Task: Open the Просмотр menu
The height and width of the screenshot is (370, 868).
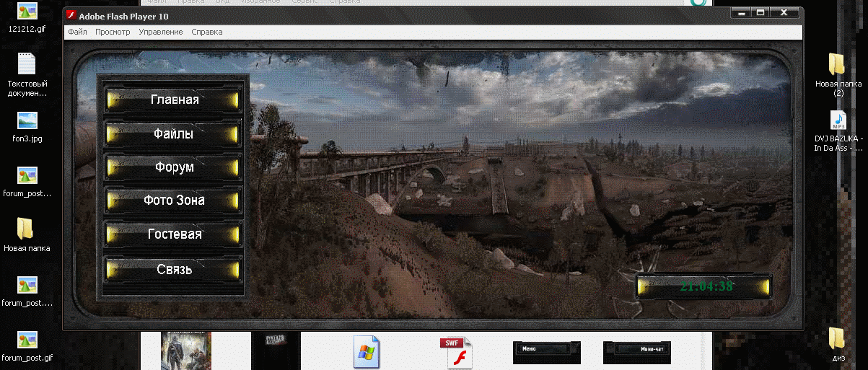Action: tap(113, 32)
